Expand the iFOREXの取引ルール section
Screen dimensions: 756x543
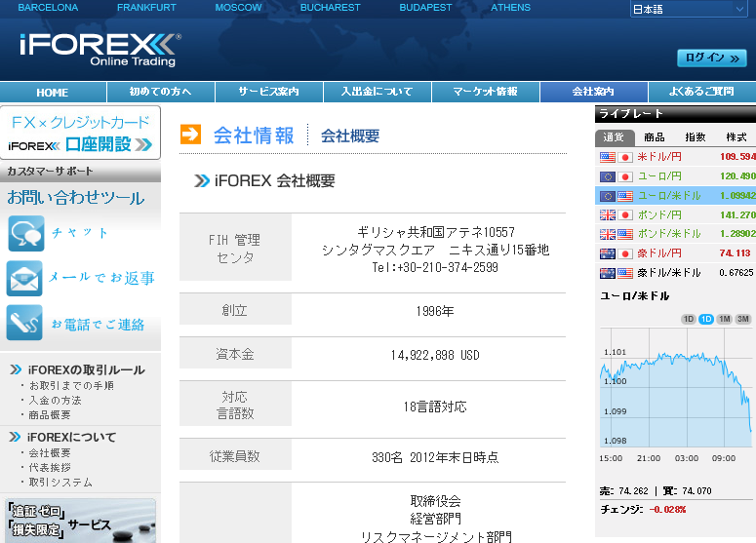tap(85, 369)
